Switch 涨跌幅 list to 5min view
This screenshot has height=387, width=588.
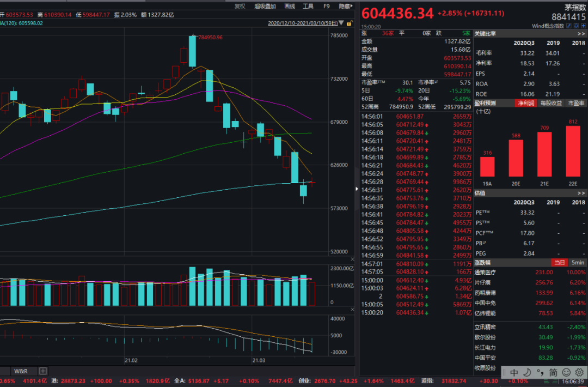577,262
